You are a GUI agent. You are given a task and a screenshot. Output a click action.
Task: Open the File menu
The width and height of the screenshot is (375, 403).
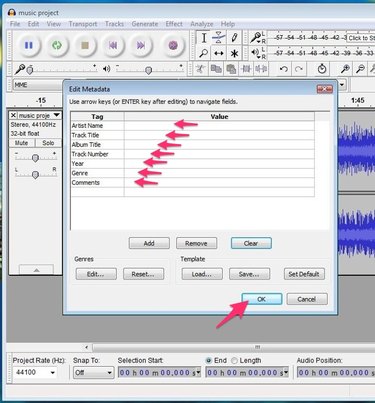(15, 24)
